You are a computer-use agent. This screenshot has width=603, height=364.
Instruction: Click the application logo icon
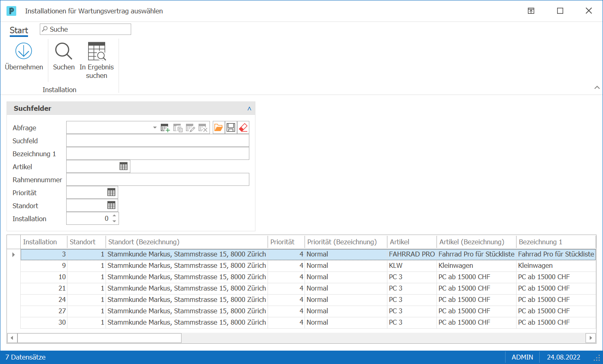[x=11, y=11]
